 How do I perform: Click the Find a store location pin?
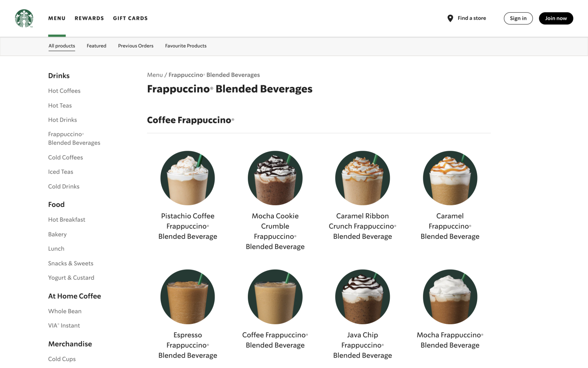coord(450,19)
